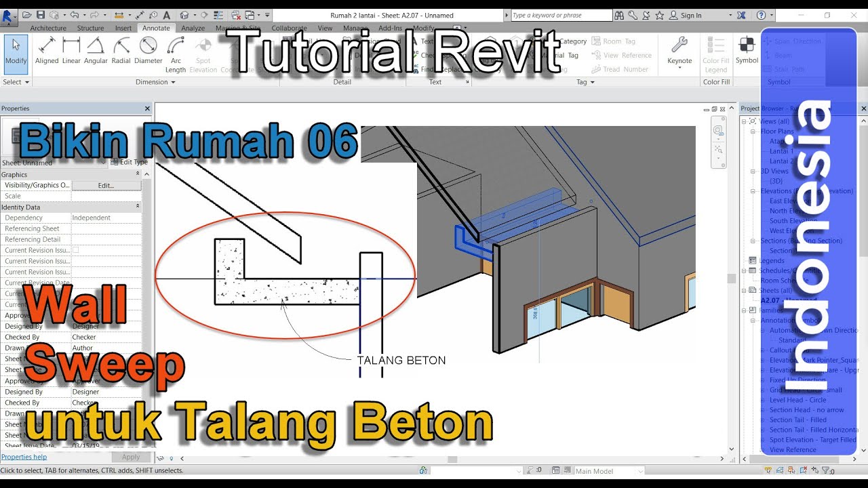The image size is (868, 488).
Task: Switch to the View ribbon tab
Action: click(x=325, y=28)
